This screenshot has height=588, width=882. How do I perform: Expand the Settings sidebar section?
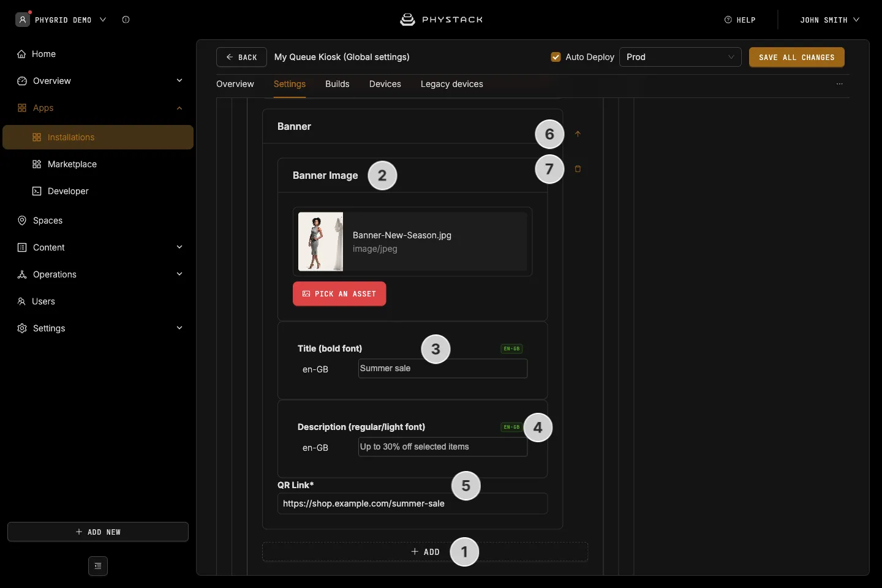coord(98,328)
